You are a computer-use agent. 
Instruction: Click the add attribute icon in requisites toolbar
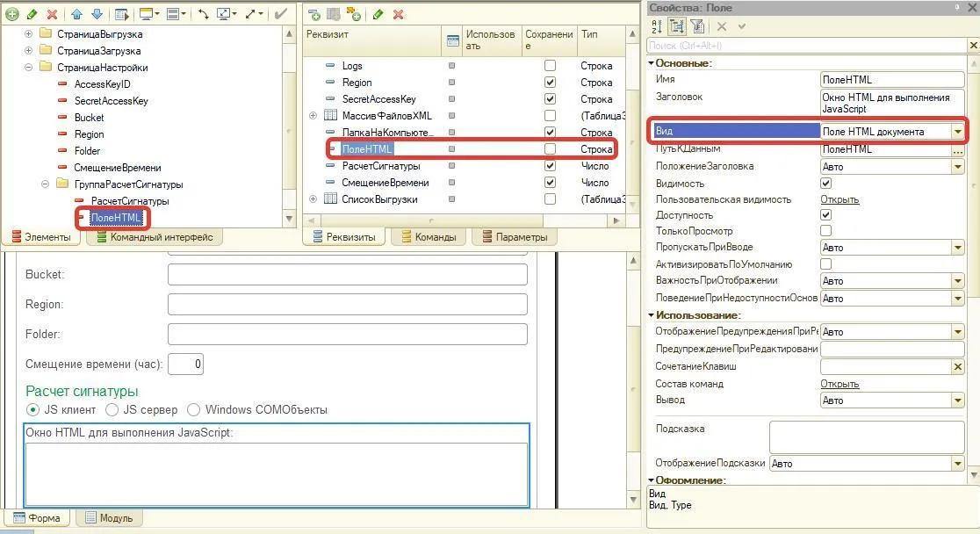[x=314, y=14]
